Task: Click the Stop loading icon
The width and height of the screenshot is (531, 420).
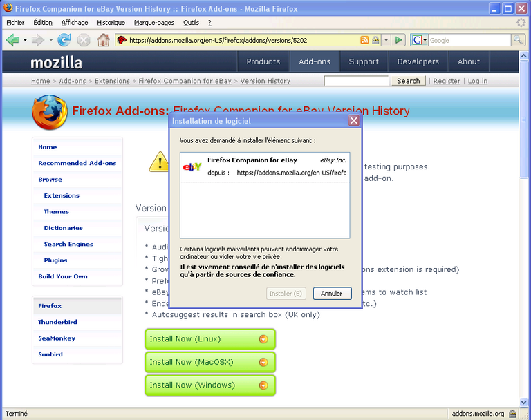Action: (83, 40)
